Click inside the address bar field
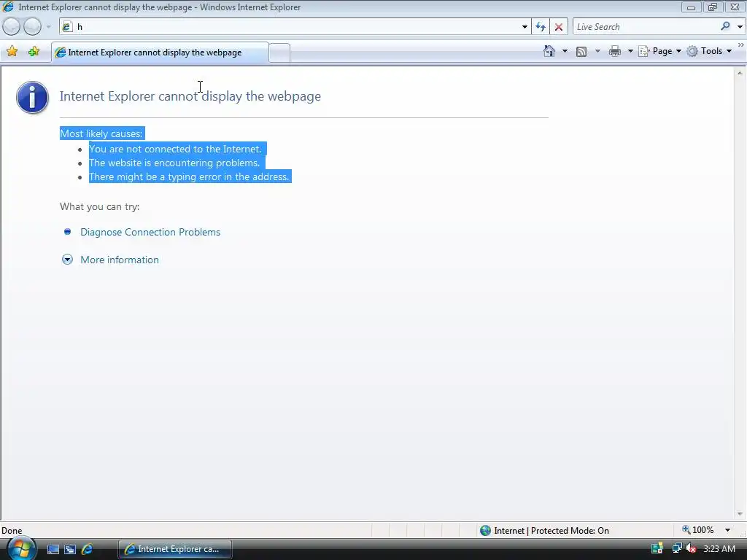 (x=295, y=27)
